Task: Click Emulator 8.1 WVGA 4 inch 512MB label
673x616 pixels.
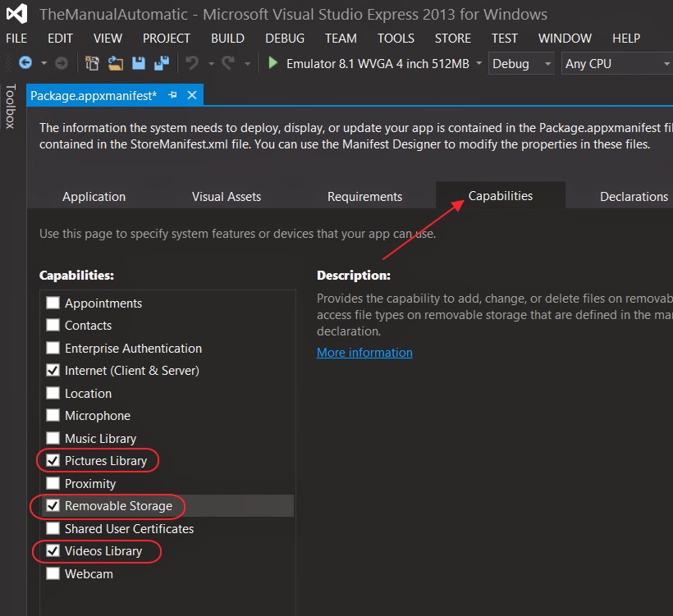Action: [x=378, y=63]
